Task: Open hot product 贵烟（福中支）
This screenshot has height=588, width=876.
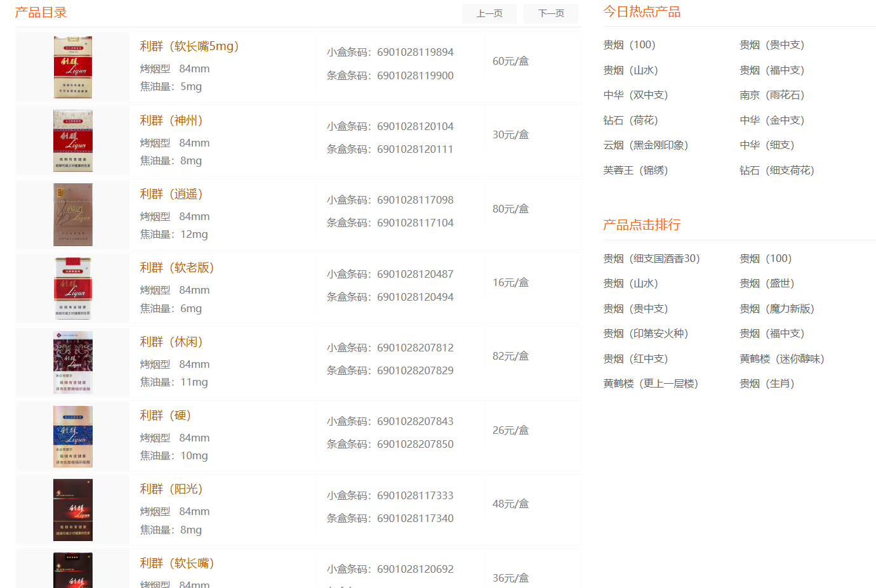Action: pyautogui.click(x=772, y=70)
